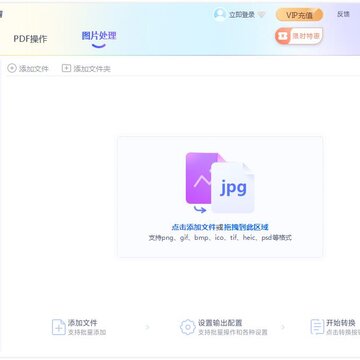The height and width of the screenshot is (360, 360).
Task: Open the VIP充值 button
Action: 299,15
